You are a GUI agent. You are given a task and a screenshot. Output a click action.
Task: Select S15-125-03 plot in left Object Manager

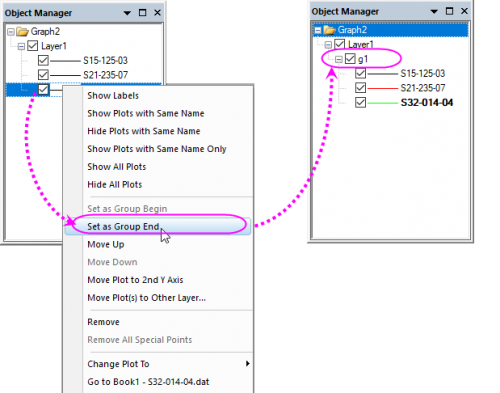tap(105, 60)
